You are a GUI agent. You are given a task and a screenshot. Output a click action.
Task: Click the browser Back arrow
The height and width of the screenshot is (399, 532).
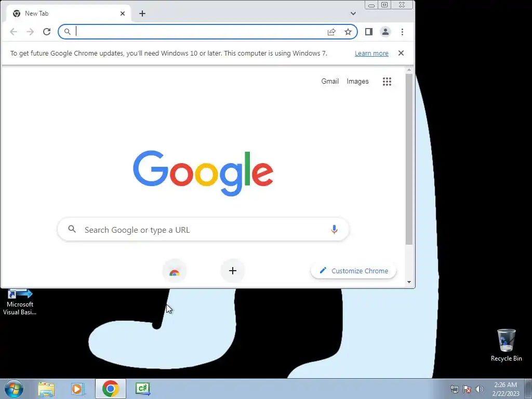[14, 32]
